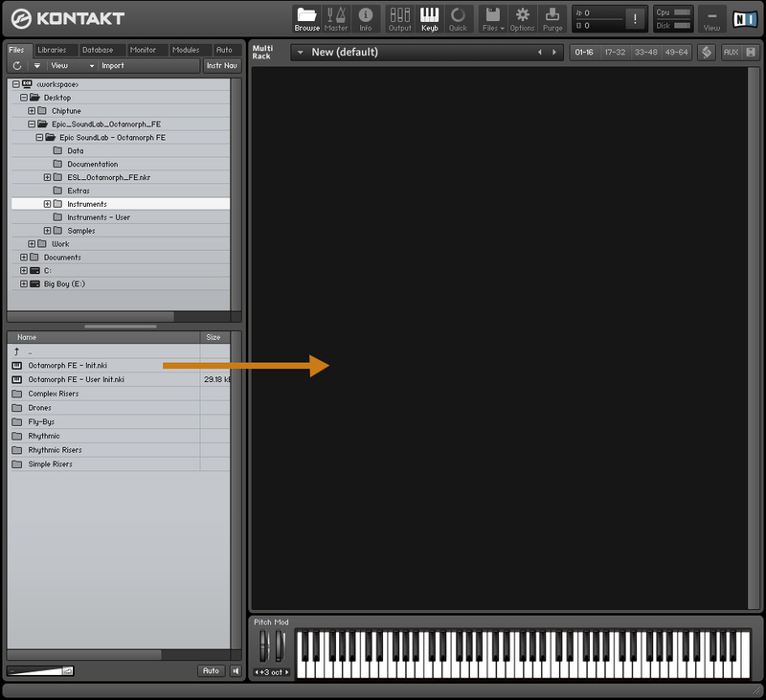Click the Instr Nav button
The width and height of the screenshot is (766, 700).
point(222,66)
